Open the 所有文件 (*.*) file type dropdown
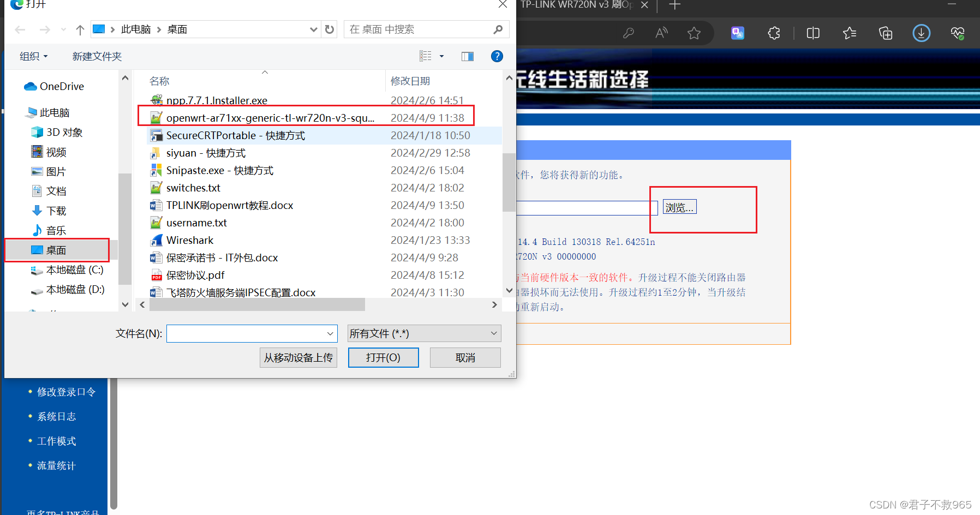980x515 pixels. pos(424,333)
